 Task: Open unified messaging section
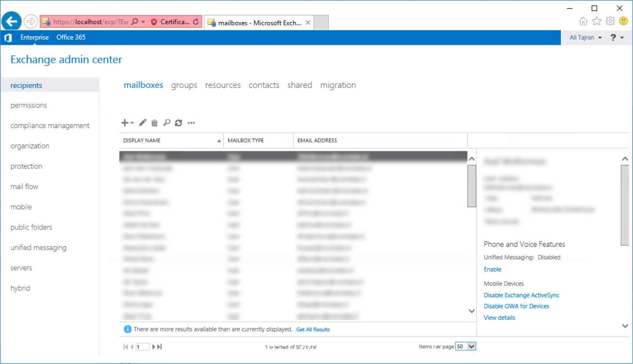(38, 248)
